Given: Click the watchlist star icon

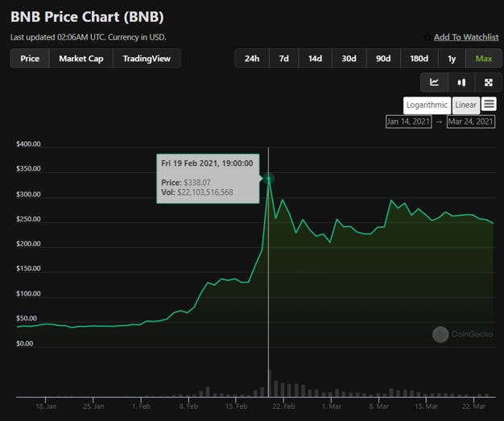Looking at the screenshot, I should tap(428, 37).
